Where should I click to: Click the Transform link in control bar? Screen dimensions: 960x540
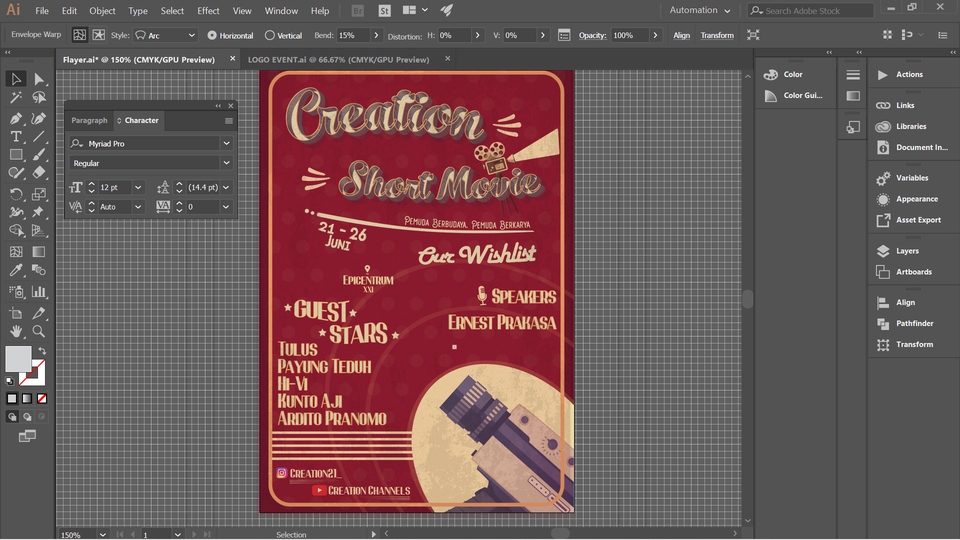pyautogui.click(x=717, y=35)
